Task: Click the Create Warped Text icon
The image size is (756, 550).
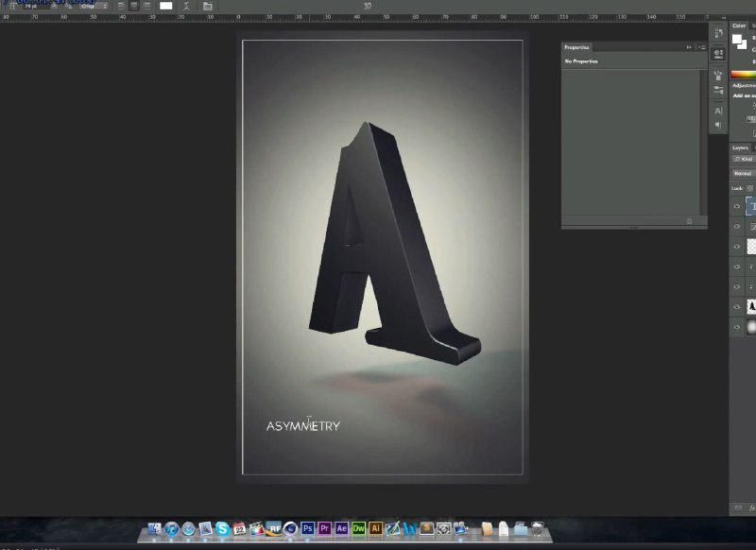Action: [x=186, y=7]
